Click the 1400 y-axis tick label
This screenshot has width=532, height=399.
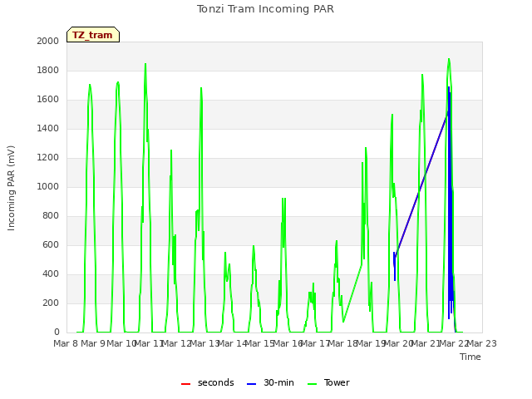tap(48, 128)
